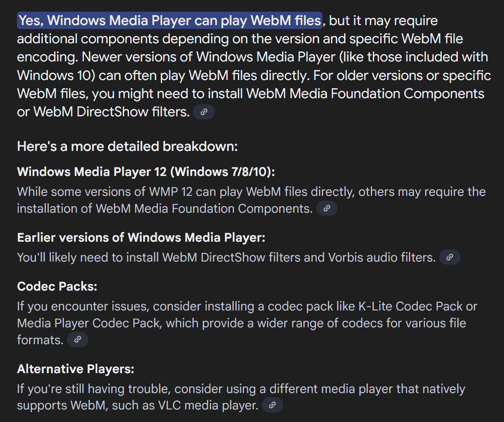Screen dimensions: 504x422
Task: Click the 'Vorbis audio filters' text
Action: pyautogui.click(x=381, y=258)
